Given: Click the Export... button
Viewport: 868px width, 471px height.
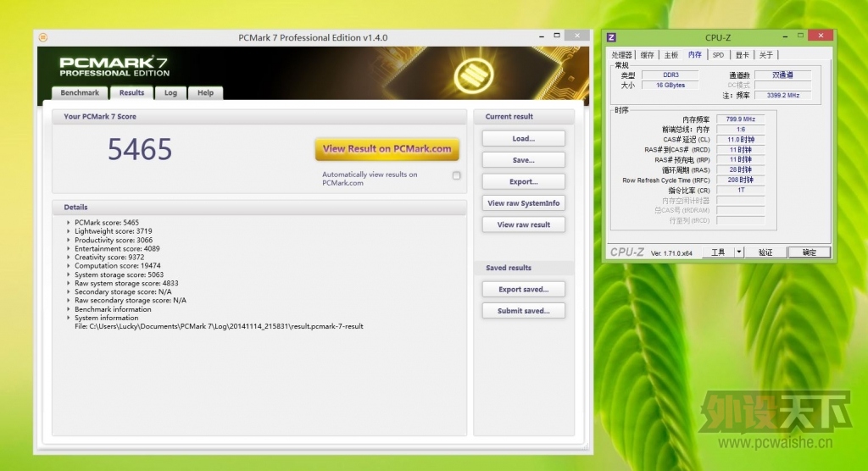Looking at the screenshot, I should (524, 181).
